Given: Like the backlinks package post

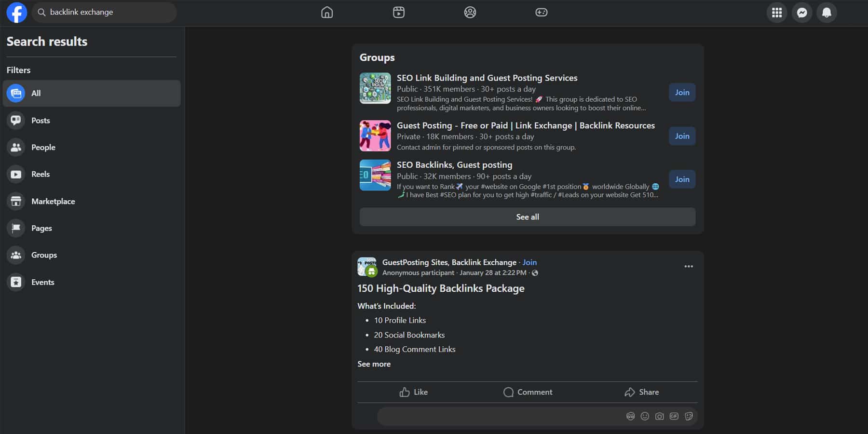Looking at the screenshot, I should (413, 392).
